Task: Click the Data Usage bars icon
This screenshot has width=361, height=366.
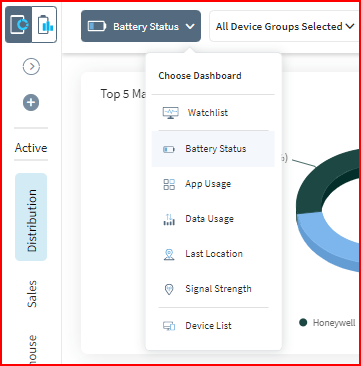Action: coord(169,219)
